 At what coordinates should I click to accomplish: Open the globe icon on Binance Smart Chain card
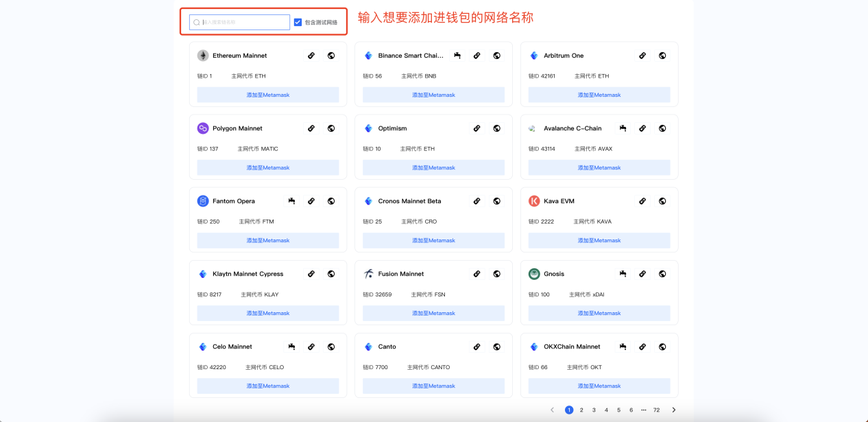(497, 56)
